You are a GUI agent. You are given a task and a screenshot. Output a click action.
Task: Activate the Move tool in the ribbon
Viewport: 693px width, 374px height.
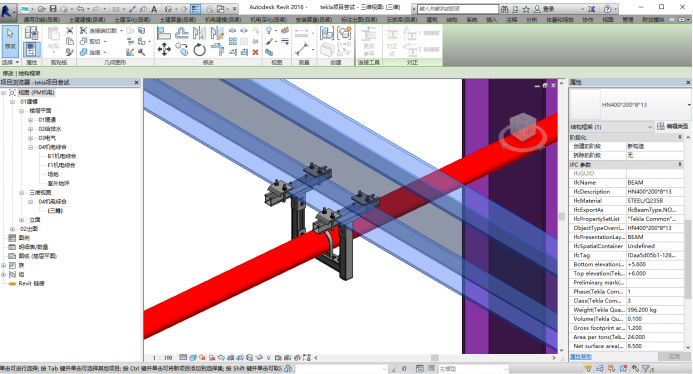164,49
